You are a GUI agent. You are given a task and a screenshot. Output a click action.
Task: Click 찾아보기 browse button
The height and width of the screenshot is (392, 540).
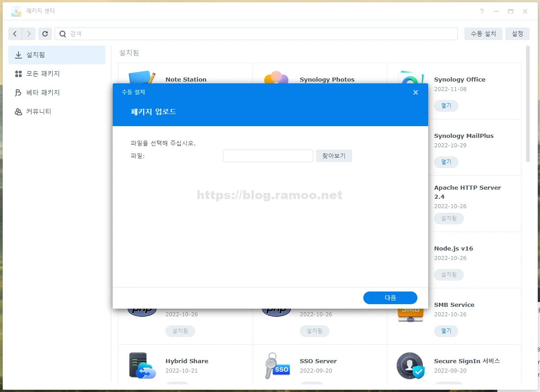(334, 156)
